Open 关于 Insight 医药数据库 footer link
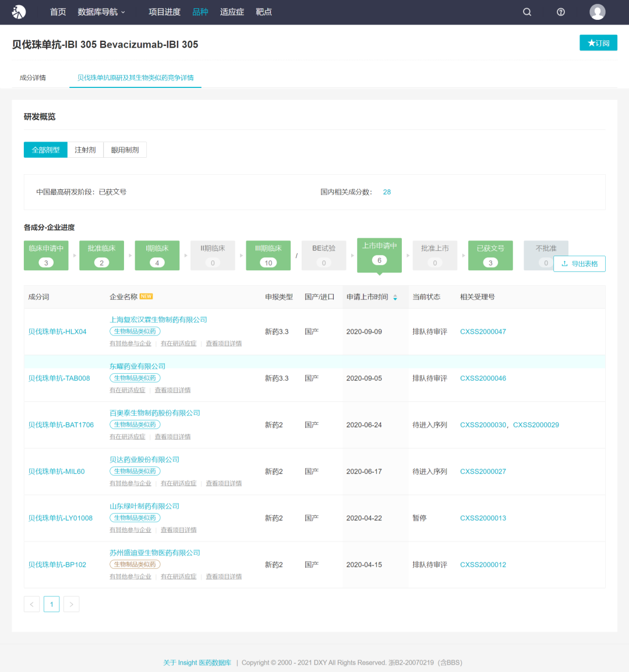This screenshot has width=629, height=672. pos(197,663)
